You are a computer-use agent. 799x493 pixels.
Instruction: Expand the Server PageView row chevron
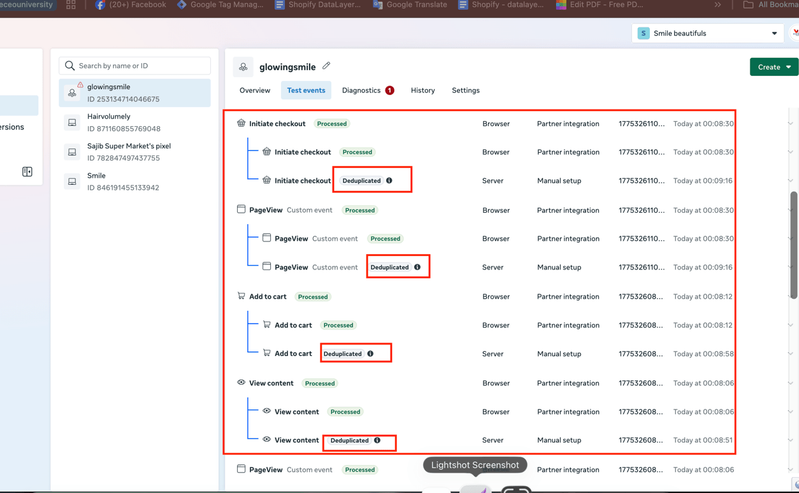tap(790, 267)
